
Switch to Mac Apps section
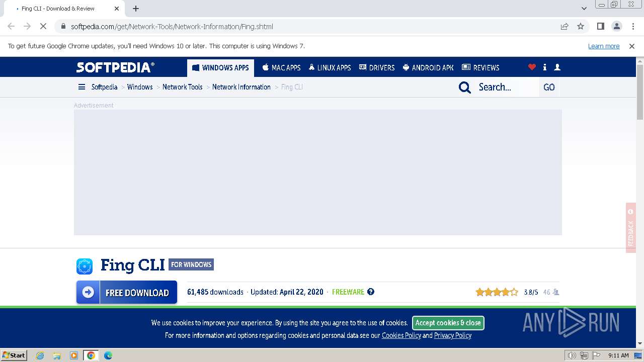click(281, 67)
